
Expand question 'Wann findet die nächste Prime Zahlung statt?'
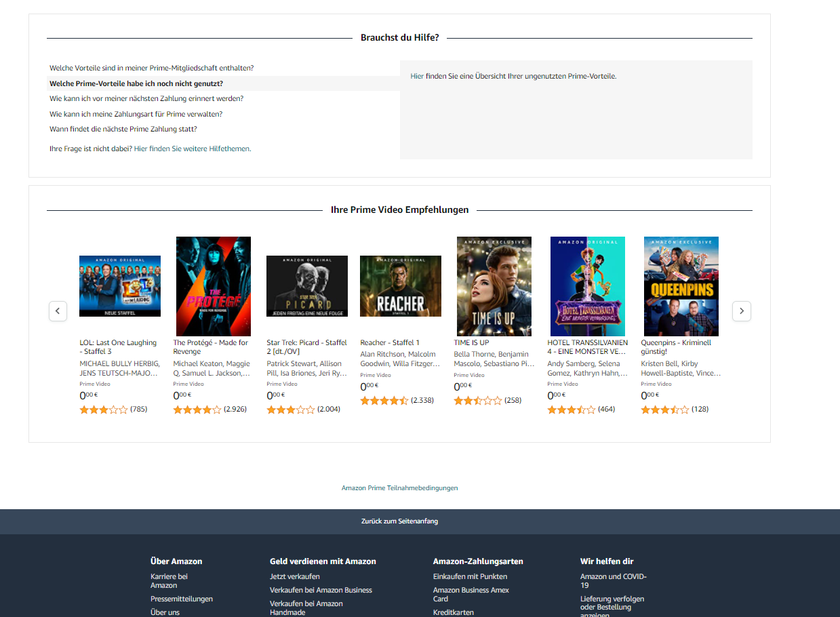point(123,130)
